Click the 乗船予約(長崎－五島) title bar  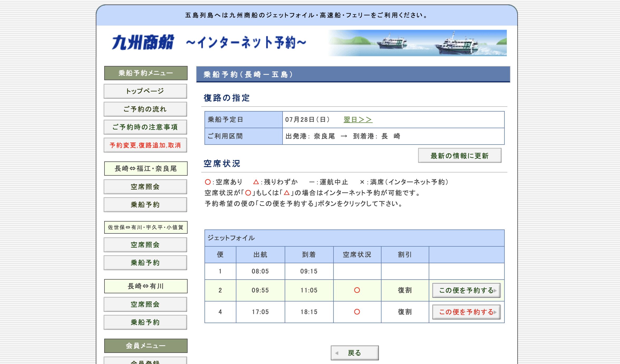(x=353, y=74)
